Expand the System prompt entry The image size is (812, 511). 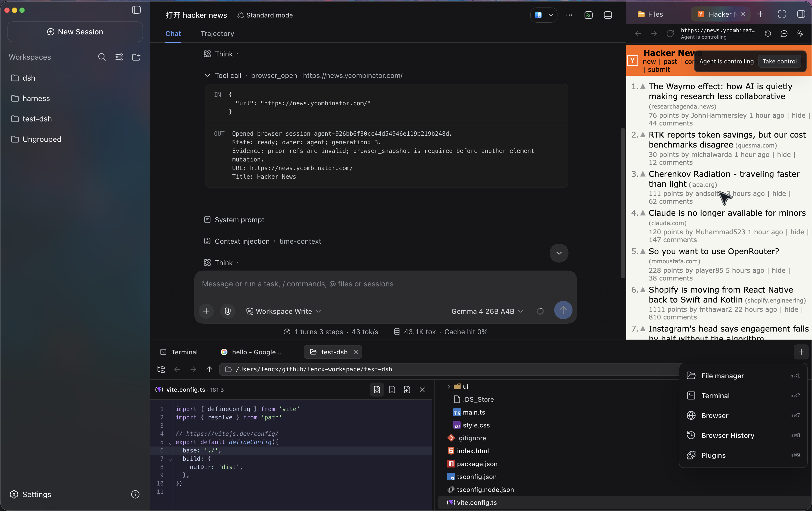pos(234,220)
